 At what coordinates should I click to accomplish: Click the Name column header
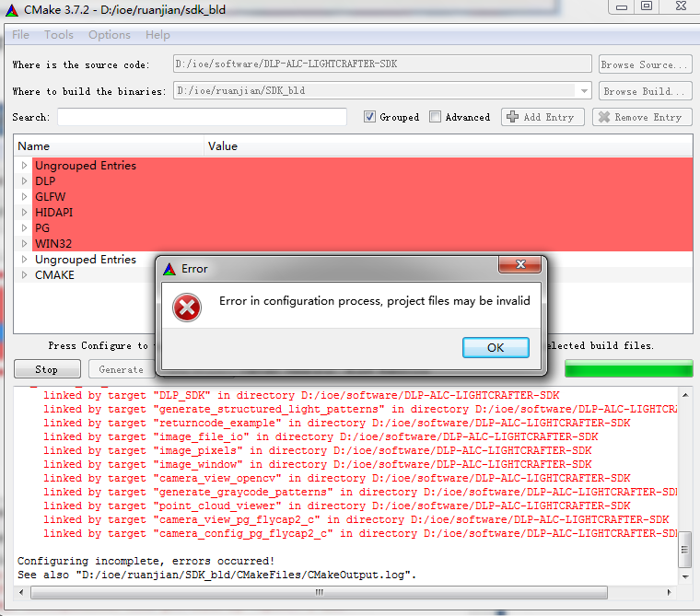tap(109, 146)
